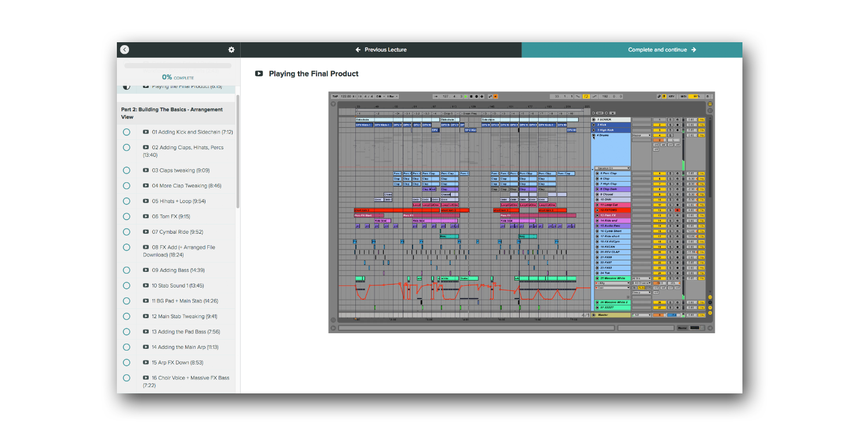Open the Utility device chooser dropdown
Viewport: 868px width, 431px height.
click(612, 283)
